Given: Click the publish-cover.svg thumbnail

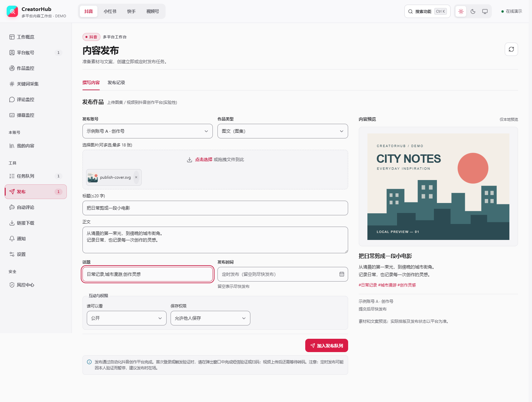Looking at the screenshot, I should [93, 177].
